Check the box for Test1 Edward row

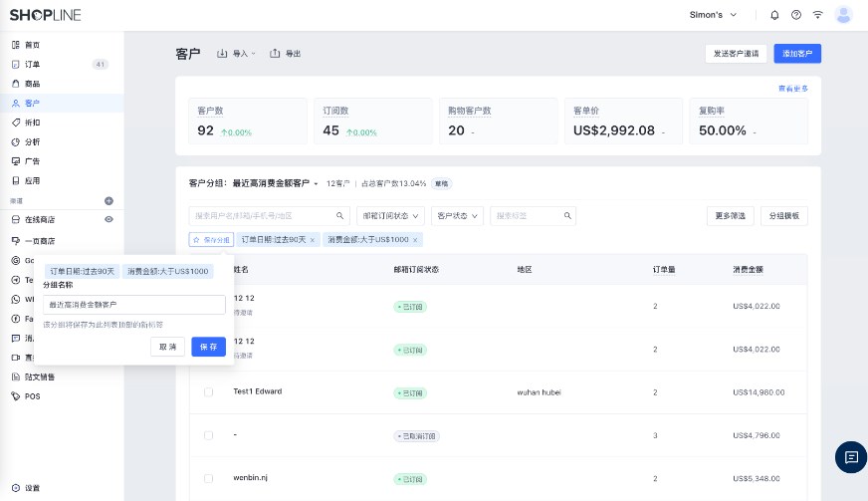click(208, 392)
